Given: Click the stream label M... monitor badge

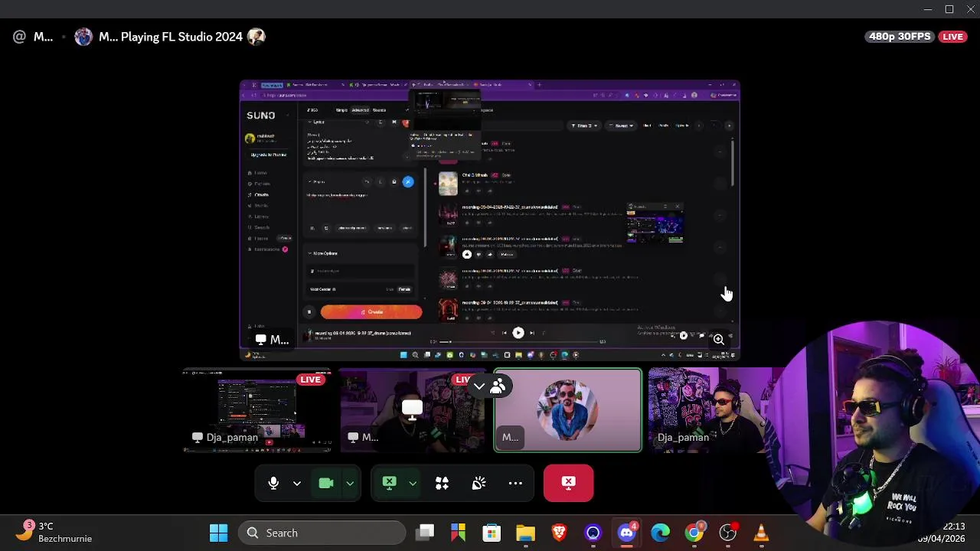Looking at the screenshot, I should pyautogui.click(x=273, y=340).
